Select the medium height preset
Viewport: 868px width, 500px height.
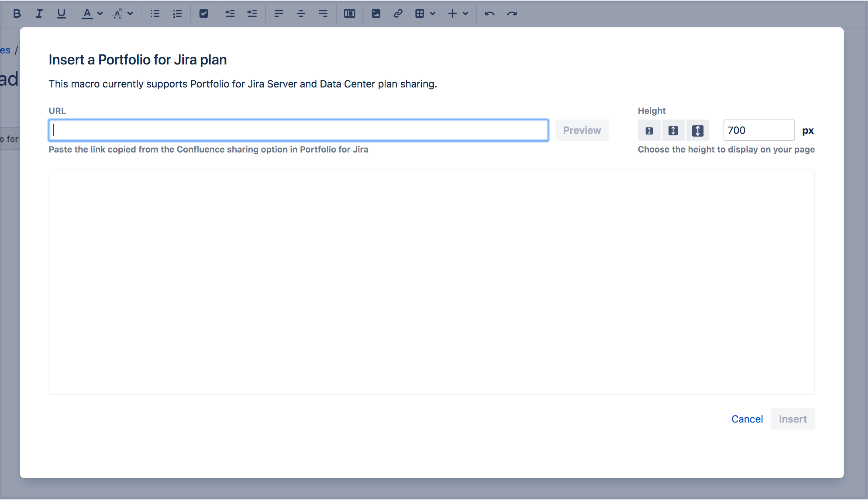point(673,131)
